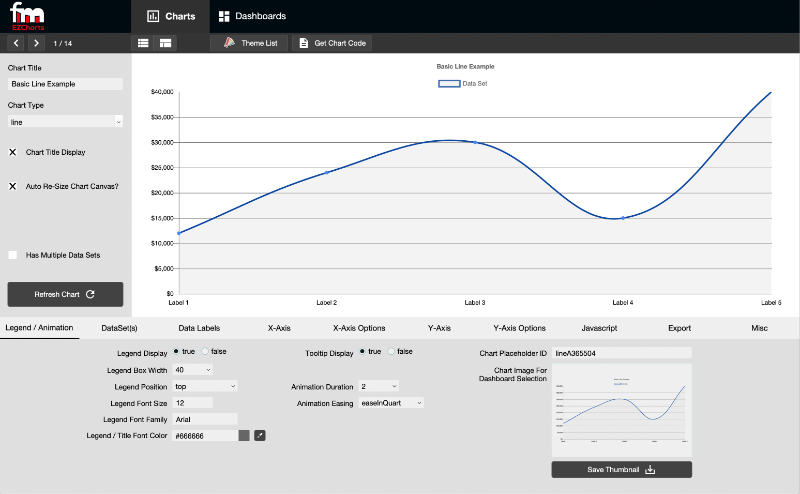Click the legend font color swatch

[244, 435]
